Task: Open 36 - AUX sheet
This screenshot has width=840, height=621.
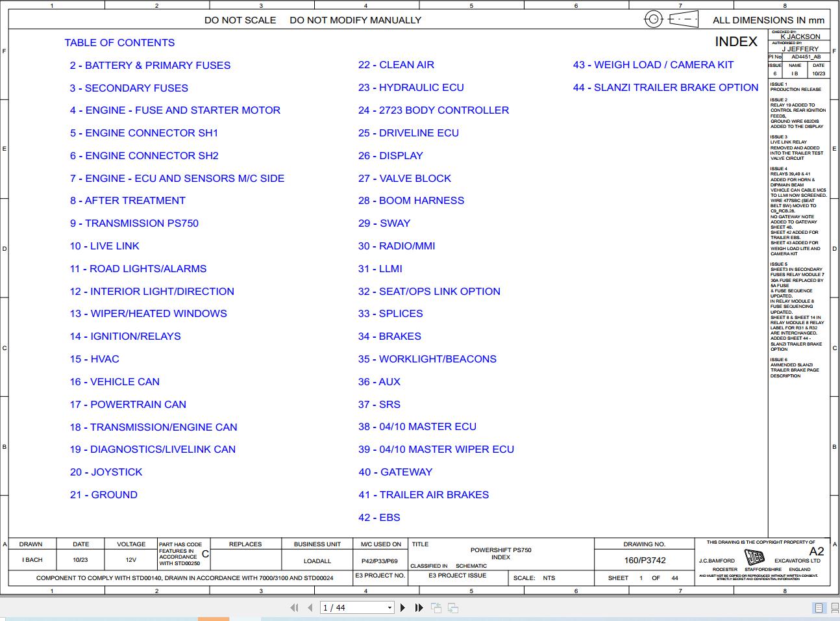Action: tap(379, 382)
